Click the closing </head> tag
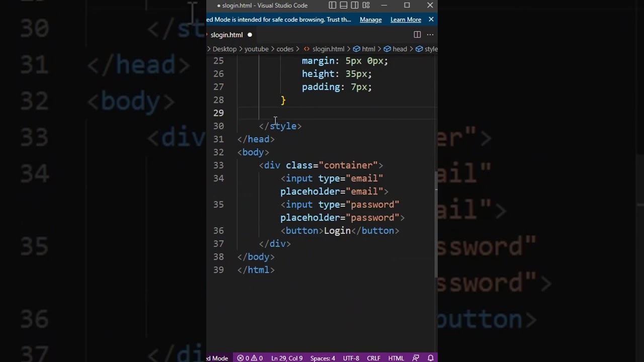This screenshot has height=362, width=644. point(256,139)
